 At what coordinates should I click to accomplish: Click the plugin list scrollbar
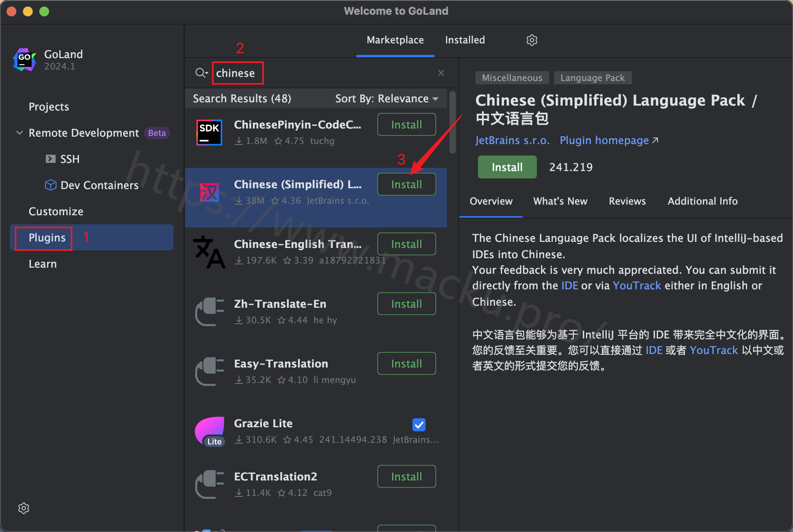point(452,122)
